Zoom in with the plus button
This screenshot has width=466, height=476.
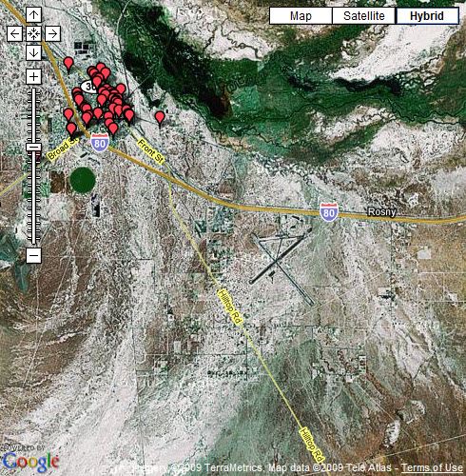(x=33, y=76)
